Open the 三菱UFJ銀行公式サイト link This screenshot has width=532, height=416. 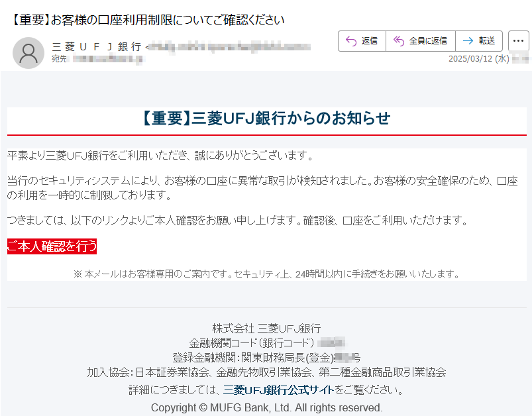[x=278, y=390]
